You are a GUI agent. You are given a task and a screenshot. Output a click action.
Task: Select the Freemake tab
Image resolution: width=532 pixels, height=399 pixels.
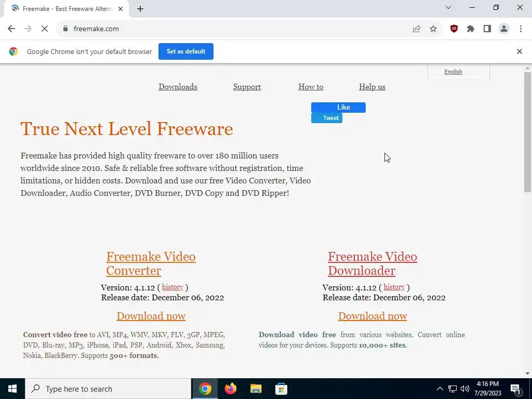pyautogui.click(x=66, y=9)
